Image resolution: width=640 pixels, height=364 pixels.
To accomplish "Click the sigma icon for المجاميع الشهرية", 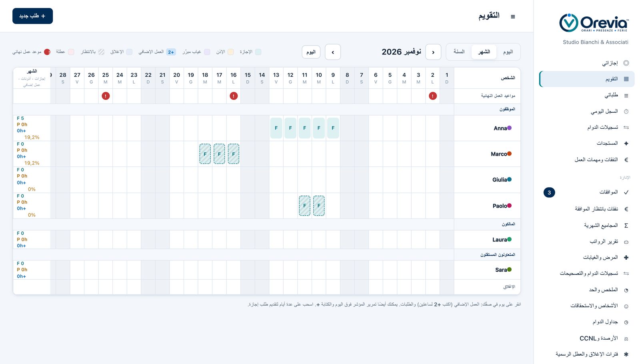I will [x=626, y=225].
